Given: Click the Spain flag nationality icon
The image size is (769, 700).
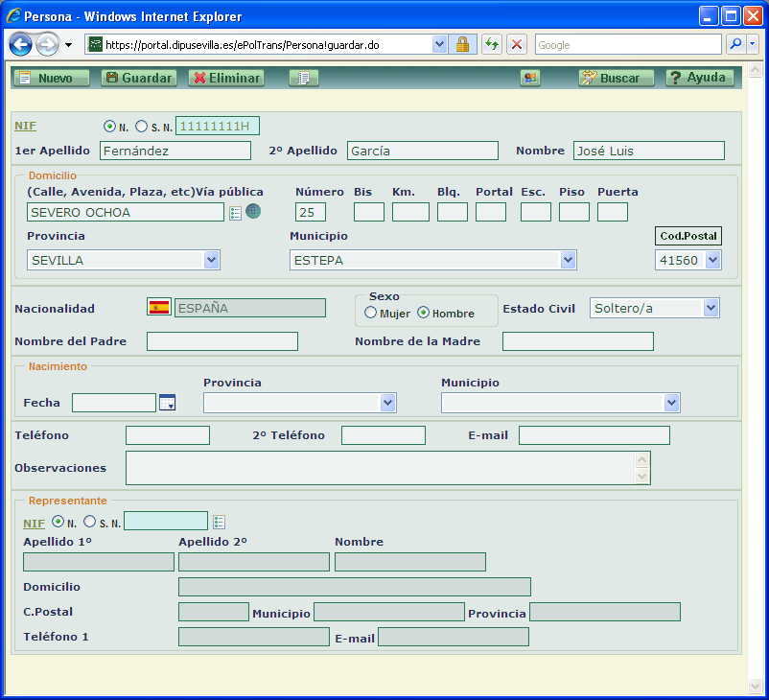Looking at the screenshot, I should (158, 308).
